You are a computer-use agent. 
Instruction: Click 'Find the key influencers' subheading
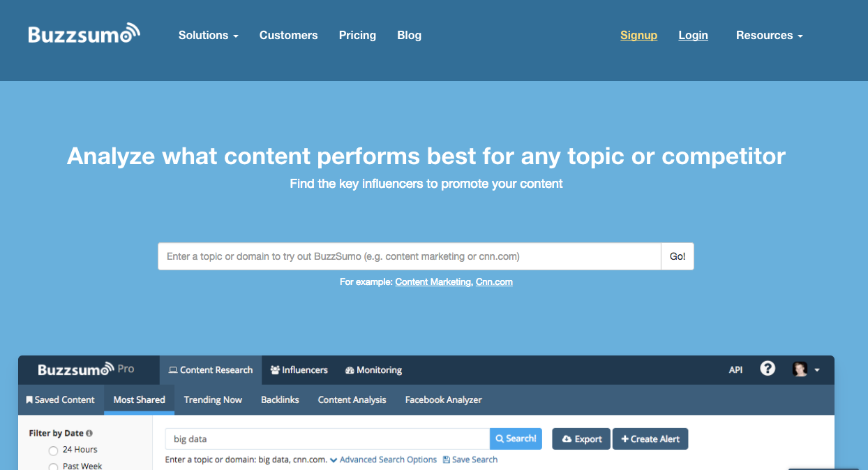coord(426,184)
